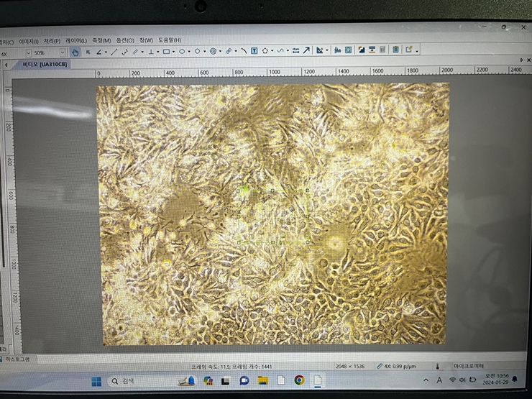
Task: Open the 4X magnification dropdown
Action: coord(28,52)
